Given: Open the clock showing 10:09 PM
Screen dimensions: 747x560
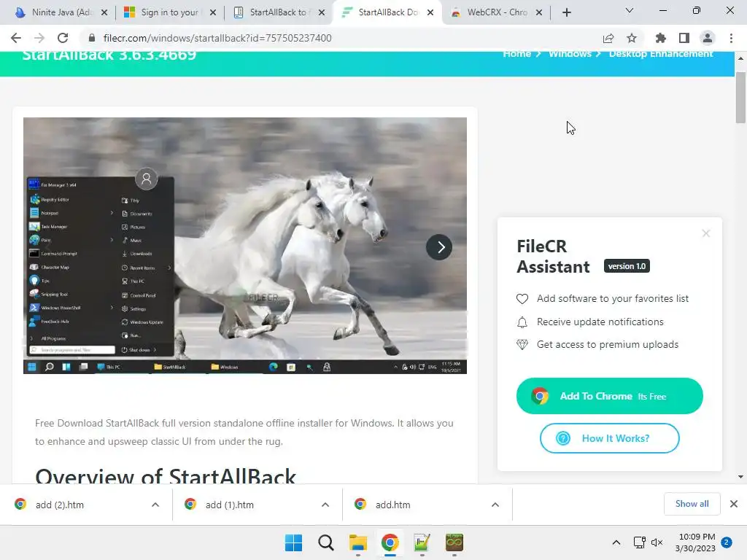Looking at the screenshot, I should [695, 542].
